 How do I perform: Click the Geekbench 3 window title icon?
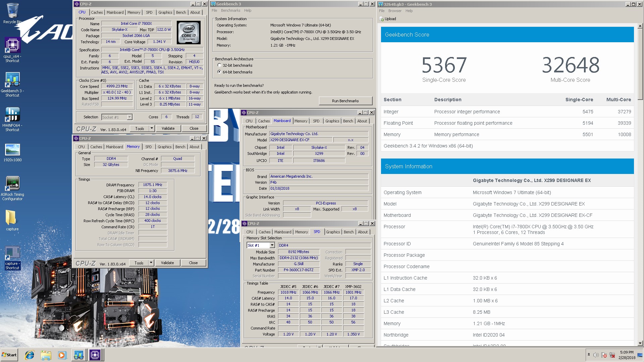click(213, 4)
